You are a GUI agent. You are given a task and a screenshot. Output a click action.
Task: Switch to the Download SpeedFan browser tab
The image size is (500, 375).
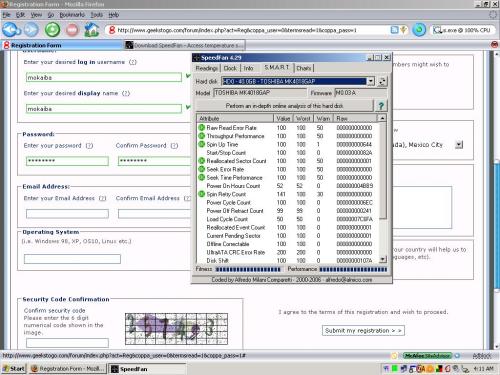click(185, 45)
